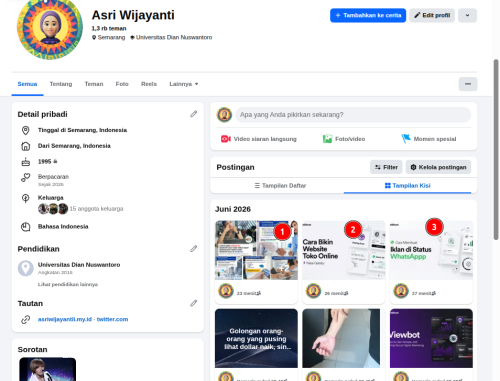Click the Apa yang Anda pikirkan sekarang field
The height and width of the screenshot is (381, 500).
click(x=353, y=115)
